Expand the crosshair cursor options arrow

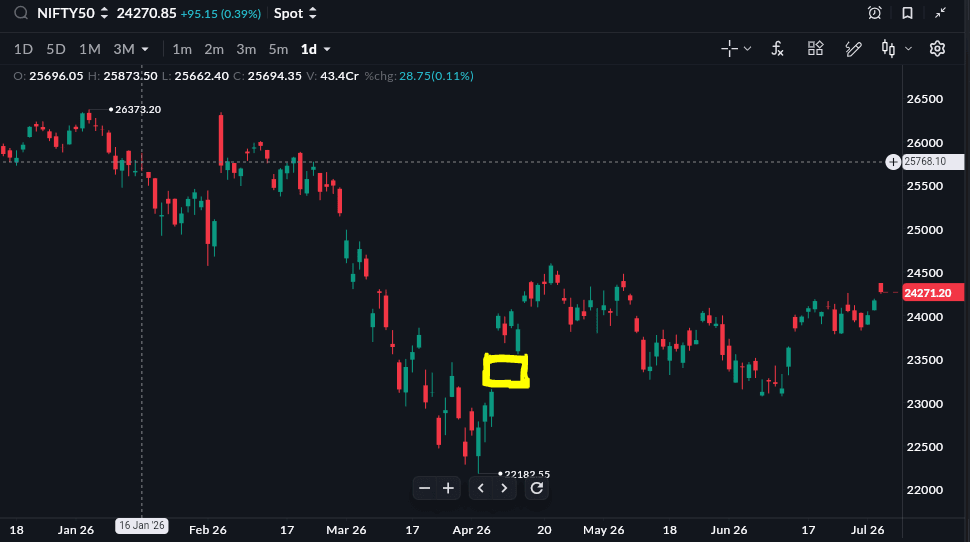pyautogui.click(x=747, y=48)
